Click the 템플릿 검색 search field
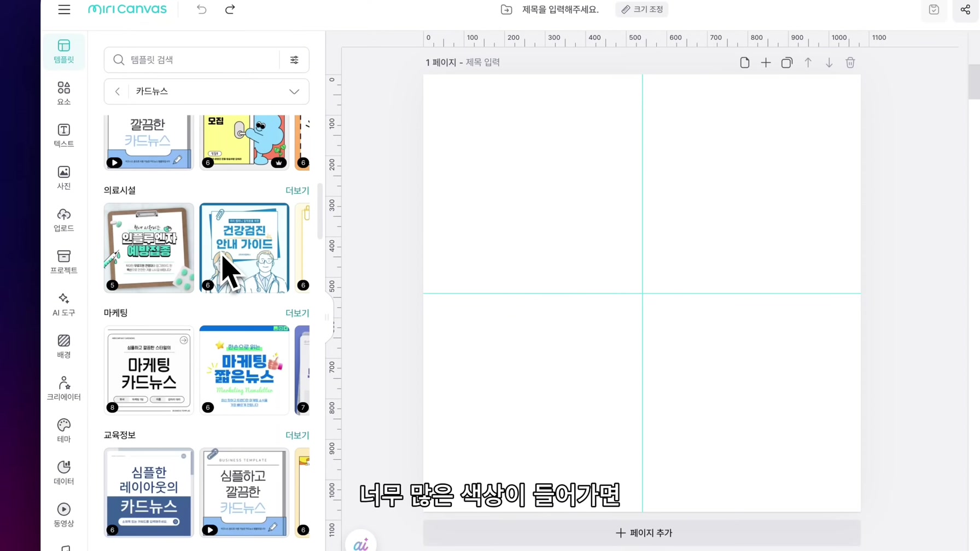This screenshot has height=551, width=980. click(191, 60)
